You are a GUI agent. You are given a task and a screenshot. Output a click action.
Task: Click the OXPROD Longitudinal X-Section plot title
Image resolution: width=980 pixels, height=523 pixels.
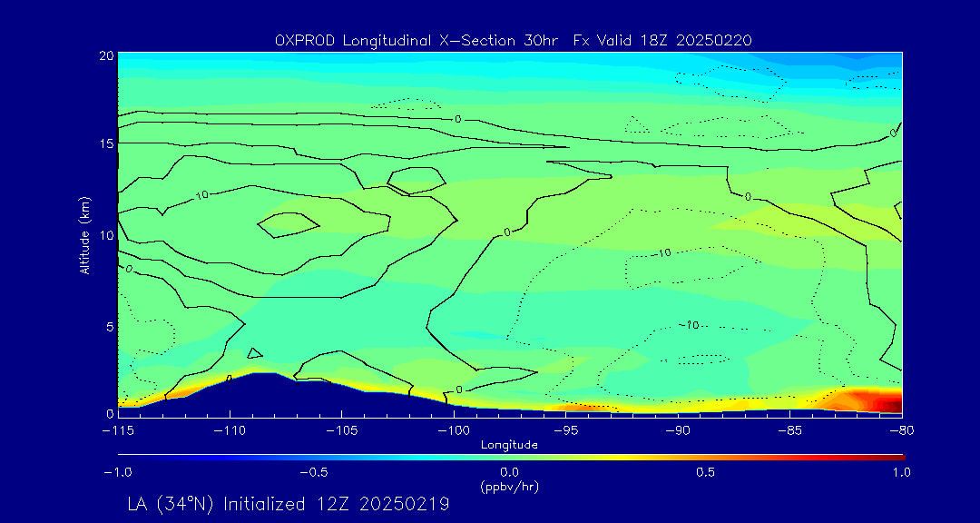point(513,41)
